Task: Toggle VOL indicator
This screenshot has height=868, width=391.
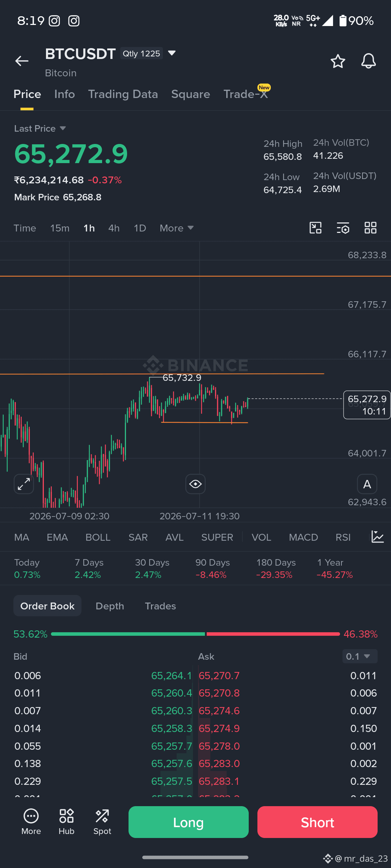Action: pyautogui.click(x=261, y=537)
